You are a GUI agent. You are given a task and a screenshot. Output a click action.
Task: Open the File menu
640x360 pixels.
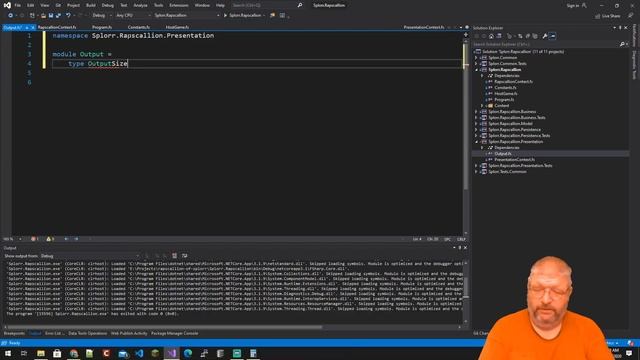click(18, 5)
